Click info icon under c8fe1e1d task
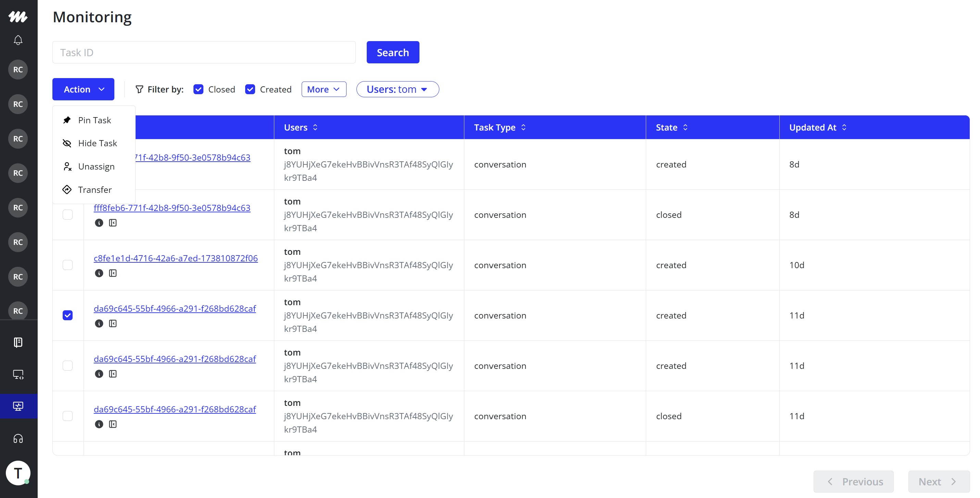The width and height of the screenshot is (980, 498). point(99,273)
